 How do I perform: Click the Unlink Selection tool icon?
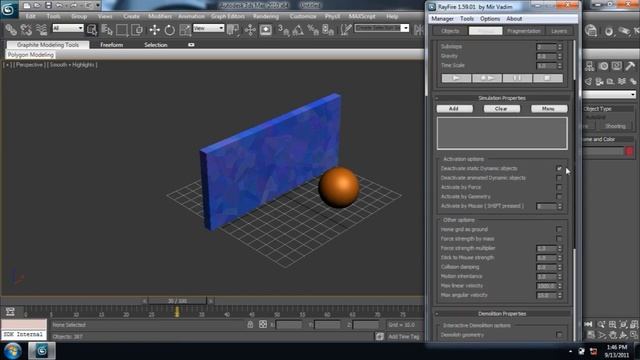[26, 30]
